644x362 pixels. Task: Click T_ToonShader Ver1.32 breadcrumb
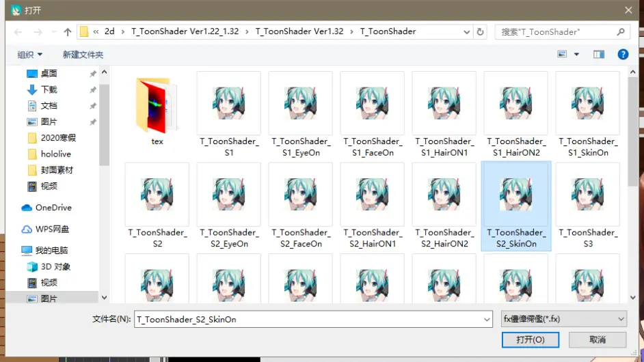(299, 31)
